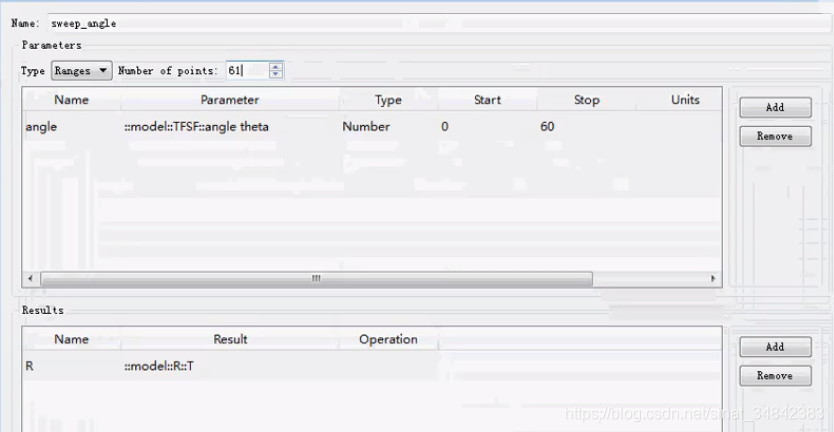Select the 'angle' name cell
The image size is (834, 432).
pyautogui.click(x=71, y=127)
